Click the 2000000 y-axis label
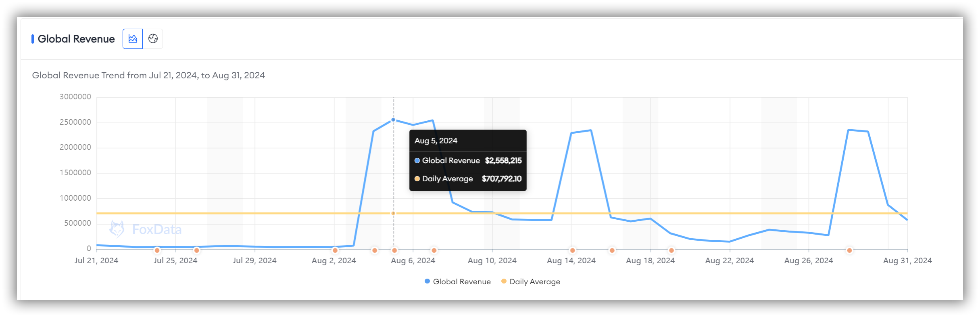Screen dimensions: 980x317 coord(75,147)
